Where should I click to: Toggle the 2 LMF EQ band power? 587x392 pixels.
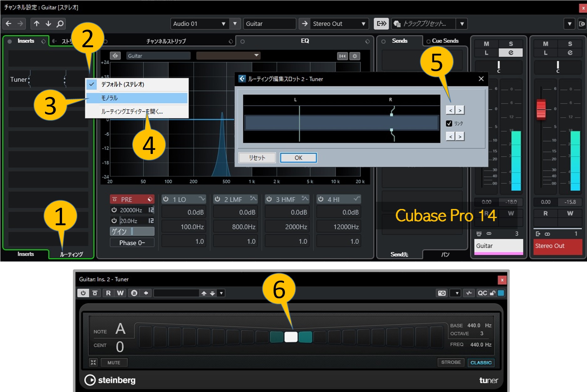coord(217,199)
